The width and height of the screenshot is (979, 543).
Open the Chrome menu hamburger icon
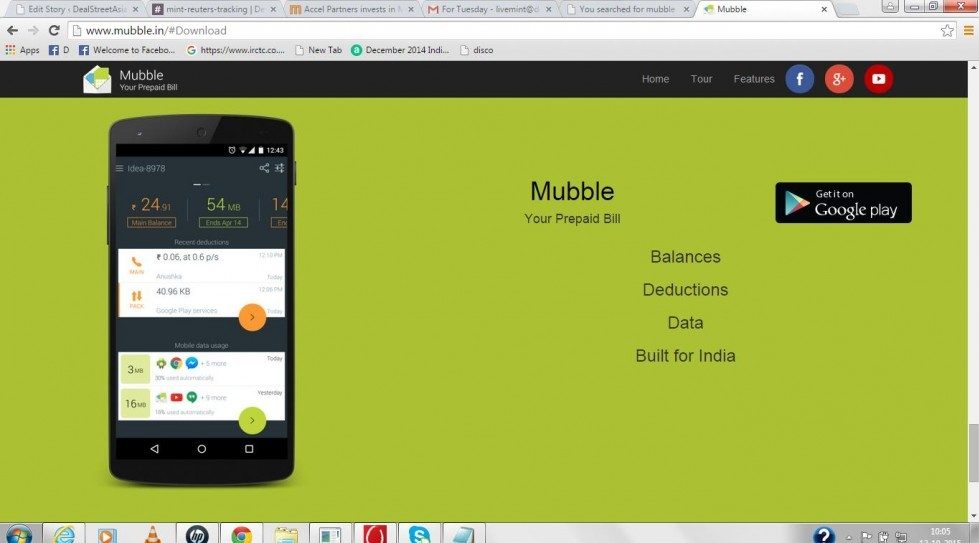tap(968, 30)
